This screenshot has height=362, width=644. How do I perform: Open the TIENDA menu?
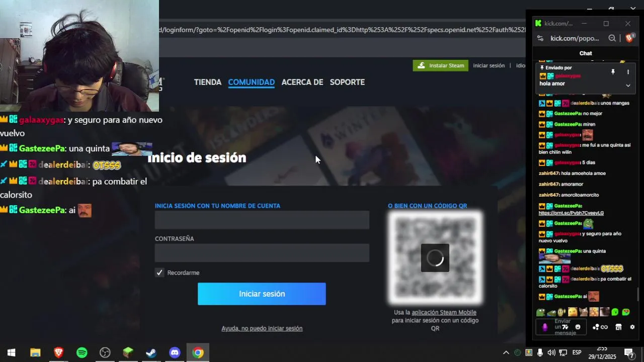click(x=207, y=82)
